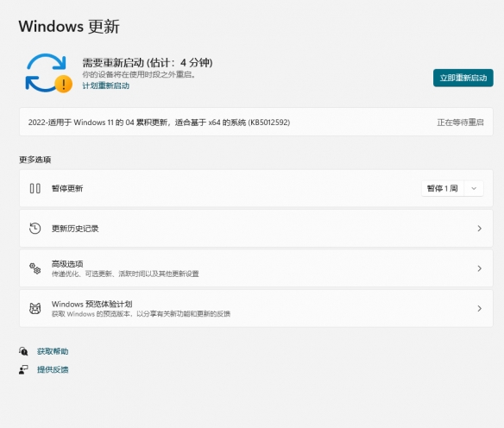Click 高级选项 title text
The image size is (504, 428).
pyautogui.click(x=67, y=264)
